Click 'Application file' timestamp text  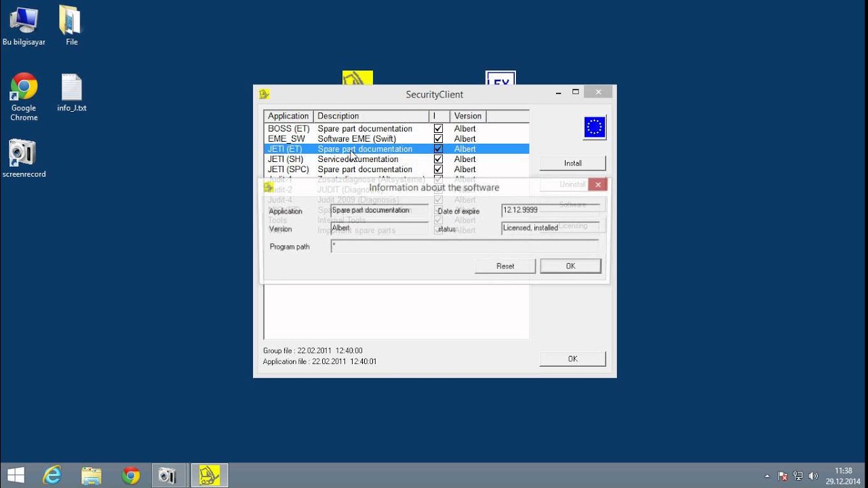pyautogui.click(x=319, y=362)
